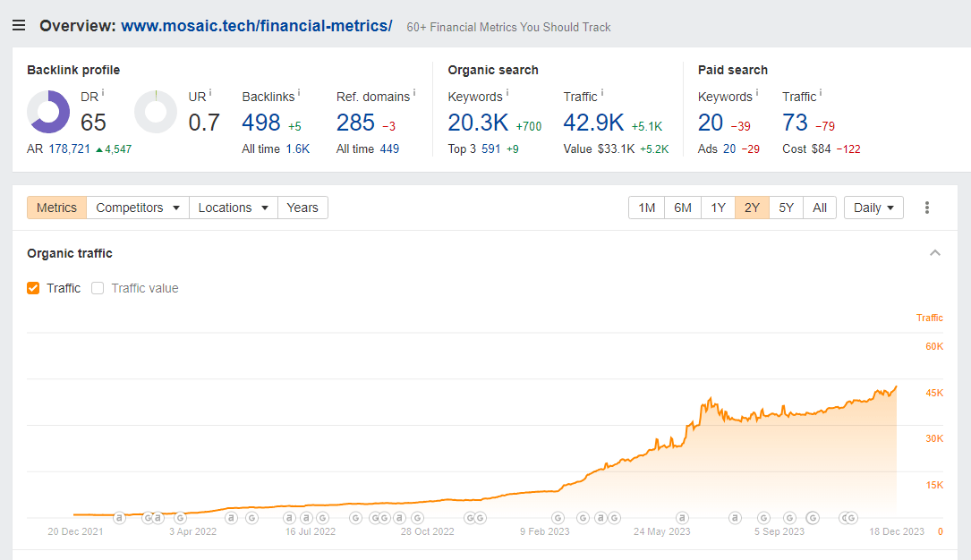Click the DR donut chart
Viewport: 971px width, 560px height.
tap(48, 112)
